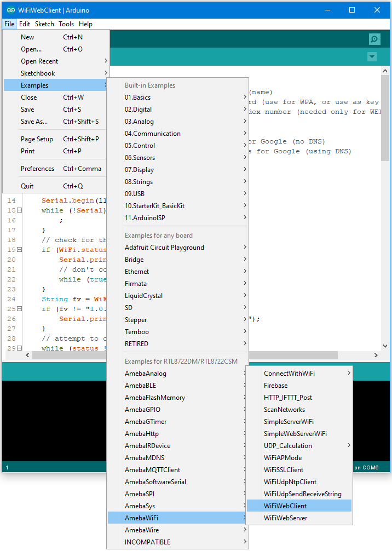The image size is (392, 551).
Task: Expand the Firmata examples submenu
Action: point(178,284)
